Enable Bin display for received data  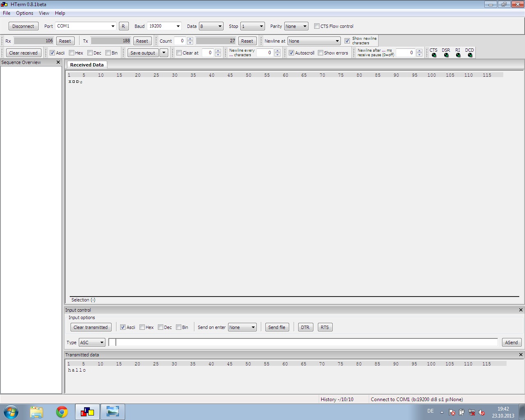click(x=108, y=53)
